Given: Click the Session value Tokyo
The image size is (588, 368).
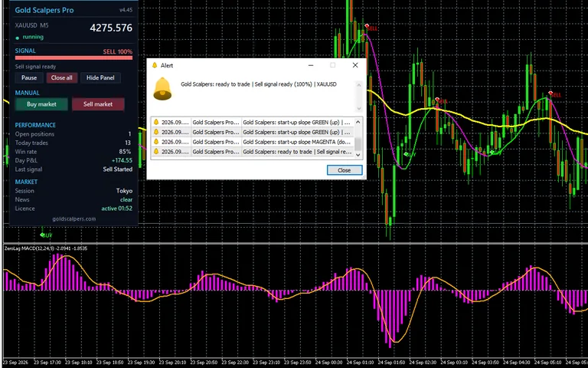Looking at the screenshot, I should point(124,191).
